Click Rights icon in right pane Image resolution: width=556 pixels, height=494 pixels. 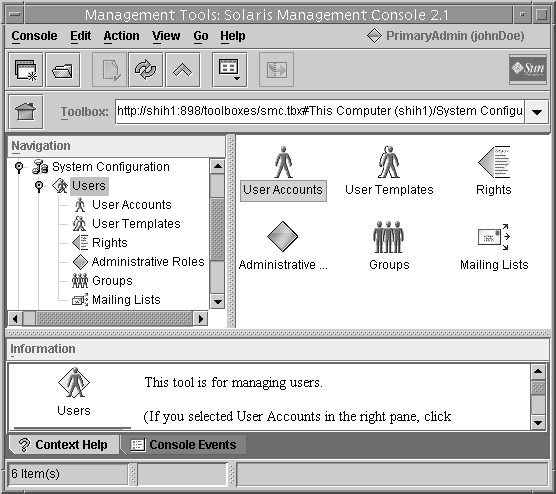tap(494, 162)
